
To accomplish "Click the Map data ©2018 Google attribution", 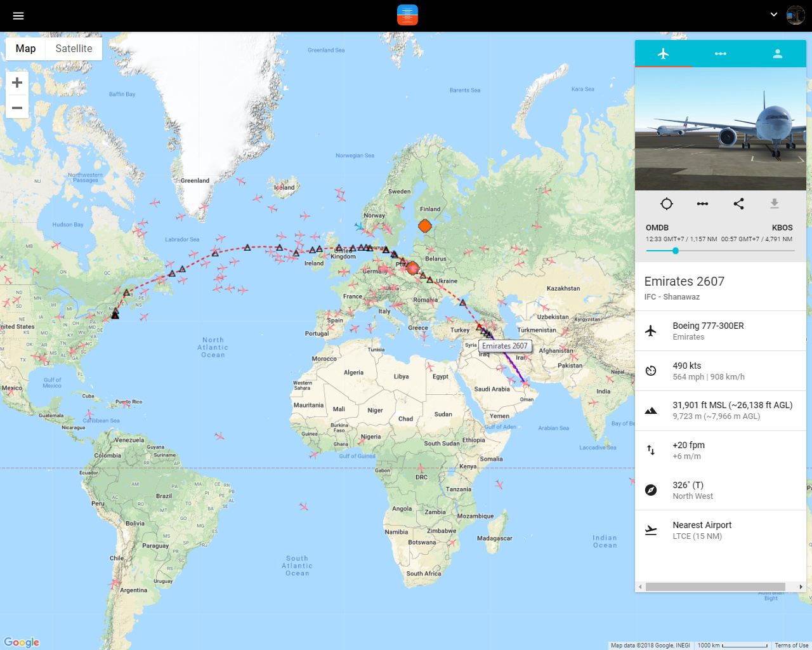I will [x=650, y=646].
